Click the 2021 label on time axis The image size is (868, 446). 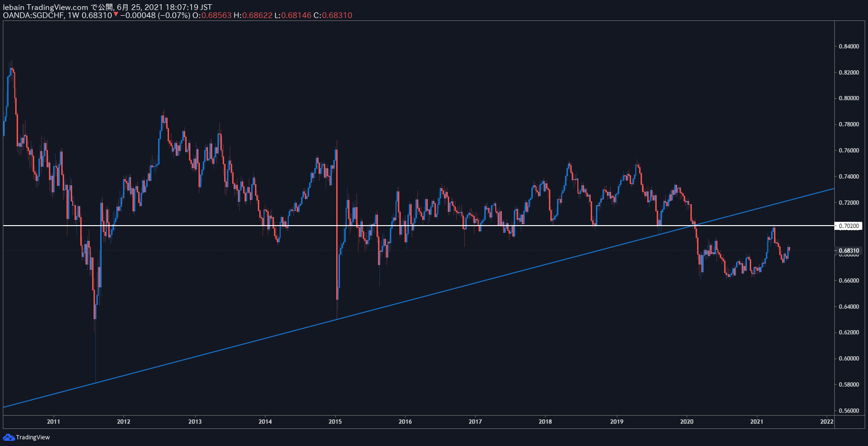point(756,421)
